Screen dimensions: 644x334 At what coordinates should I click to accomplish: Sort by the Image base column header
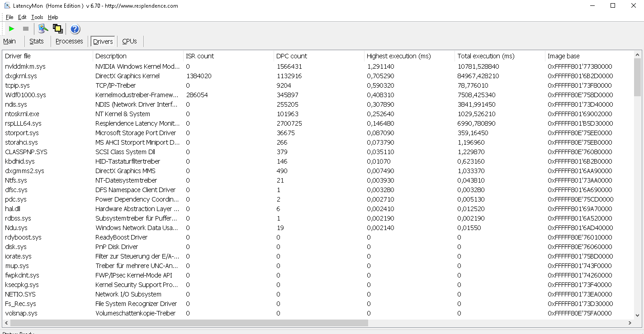(x=589, y=56)
